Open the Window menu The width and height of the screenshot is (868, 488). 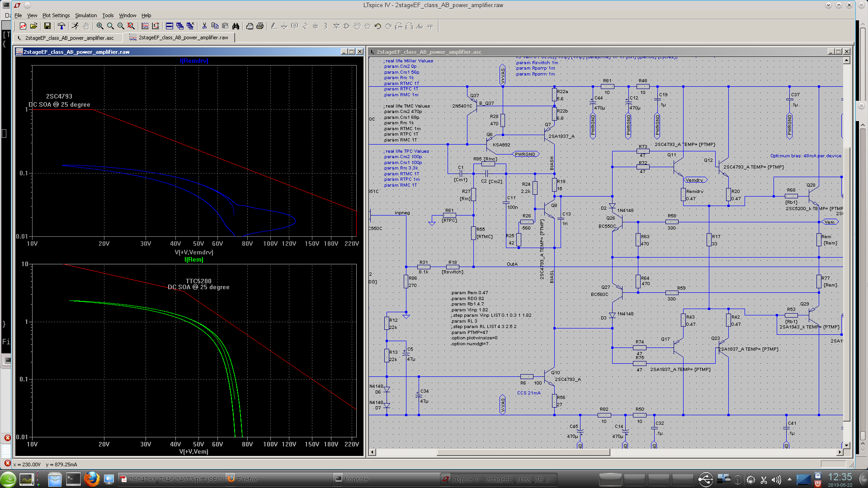127,15
